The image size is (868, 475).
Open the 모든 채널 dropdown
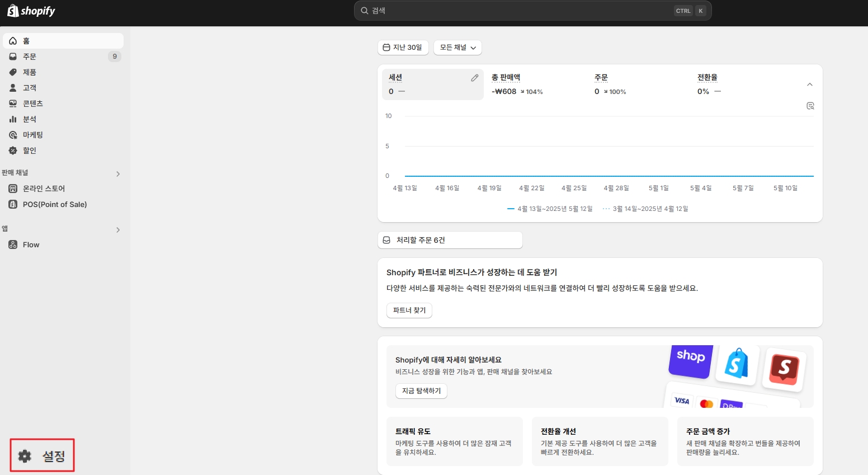click(457, 48)
